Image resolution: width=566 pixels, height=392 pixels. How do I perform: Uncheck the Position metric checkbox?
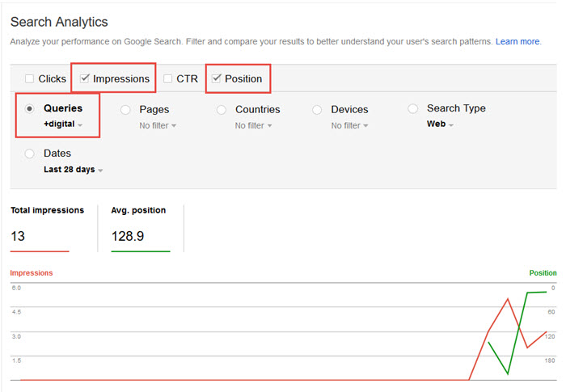click(216, 79)
